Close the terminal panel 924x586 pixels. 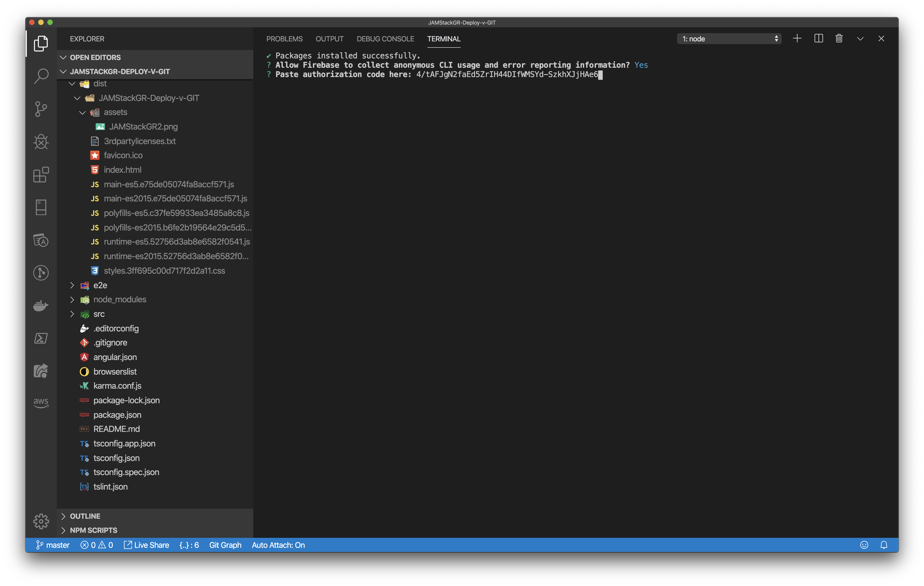tap(881, 39)
